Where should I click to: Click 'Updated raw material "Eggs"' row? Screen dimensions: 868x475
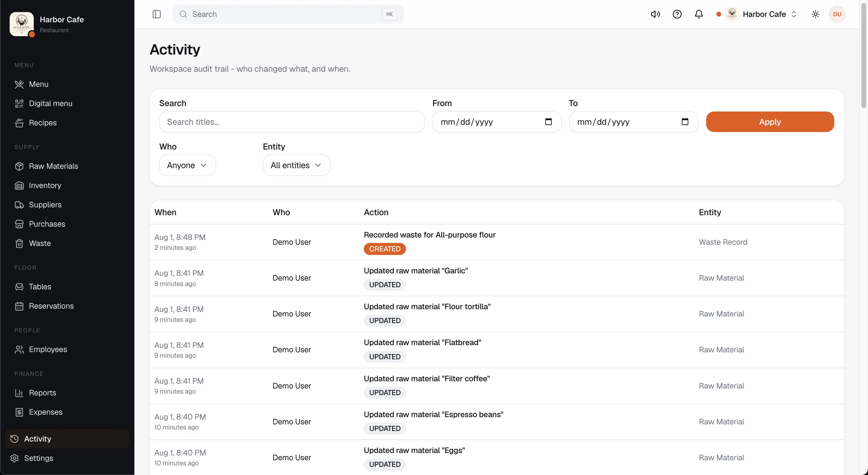click(x=497, y=458)
